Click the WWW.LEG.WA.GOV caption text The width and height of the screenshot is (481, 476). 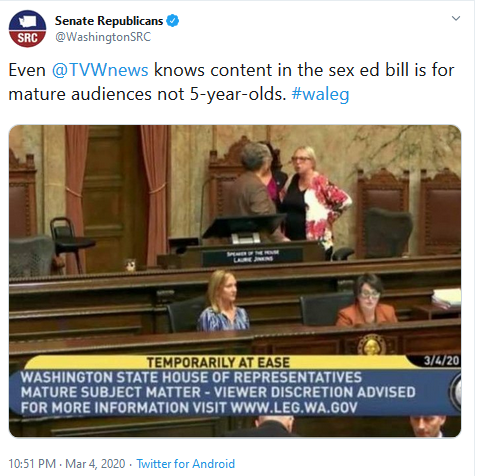coord(294,407)
